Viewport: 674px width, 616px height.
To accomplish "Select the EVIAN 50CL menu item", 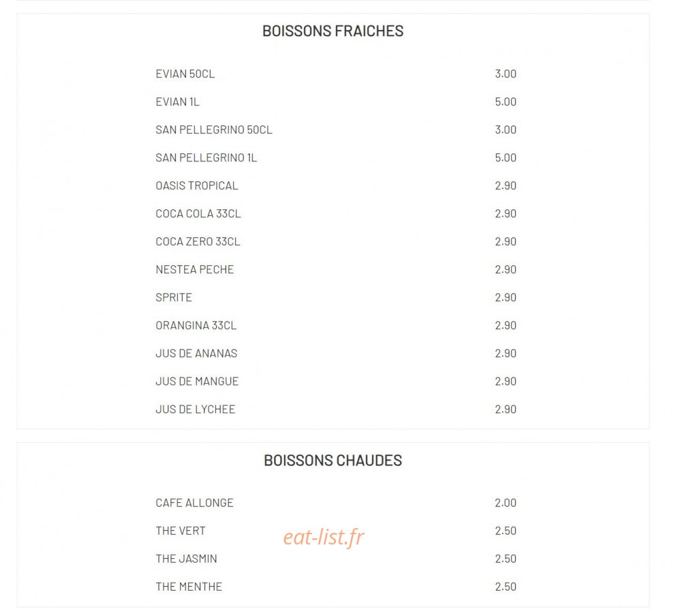I will click(185, 74).
